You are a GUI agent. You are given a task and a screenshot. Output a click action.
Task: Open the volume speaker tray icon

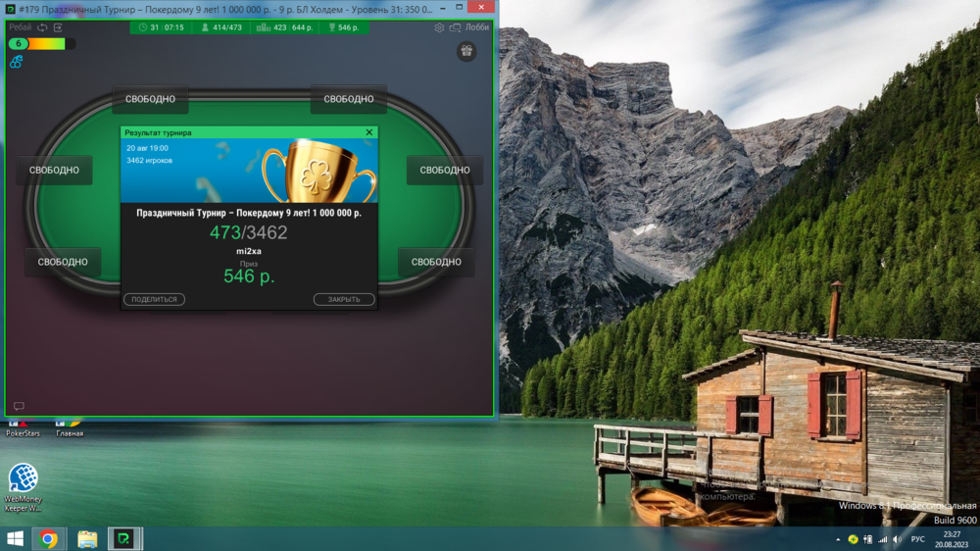pos(897,539)
